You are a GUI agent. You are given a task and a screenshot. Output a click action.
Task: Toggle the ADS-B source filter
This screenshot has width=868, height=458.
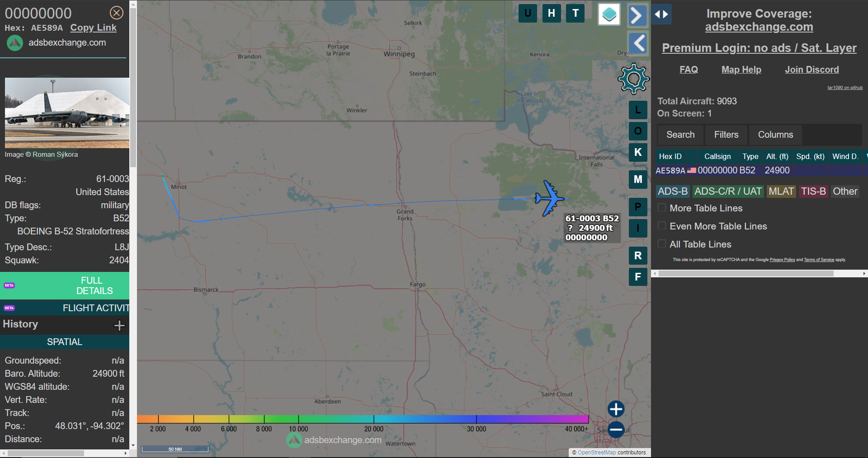673,192
